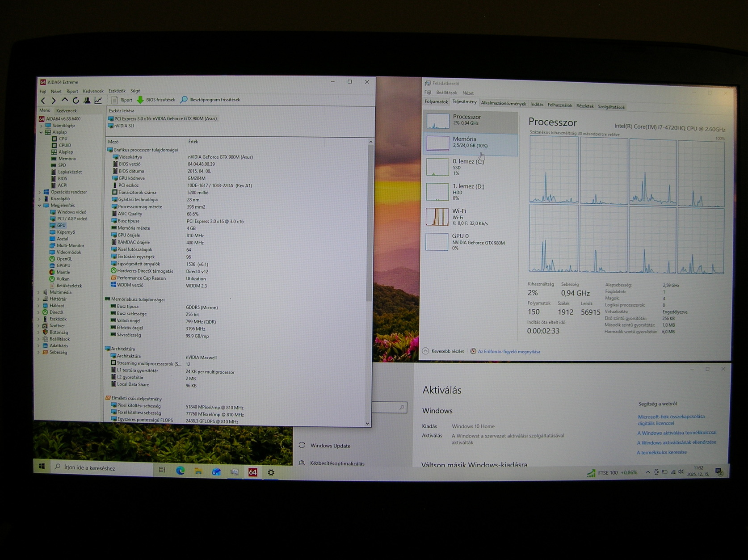Viewport: 748px width, 560px height.
Task: Click the Windows Start button
Action: pyautogui.click(x=42, y=467)
